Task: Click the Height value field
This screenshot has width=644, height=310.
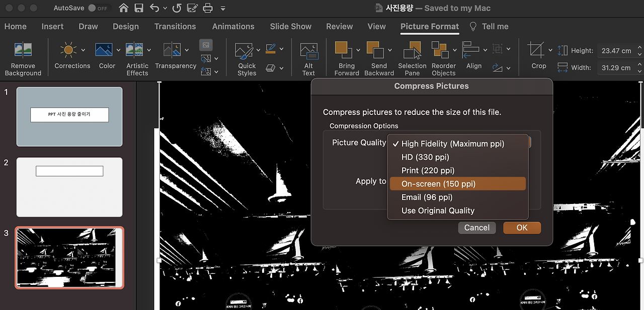Action: [616, 51]
